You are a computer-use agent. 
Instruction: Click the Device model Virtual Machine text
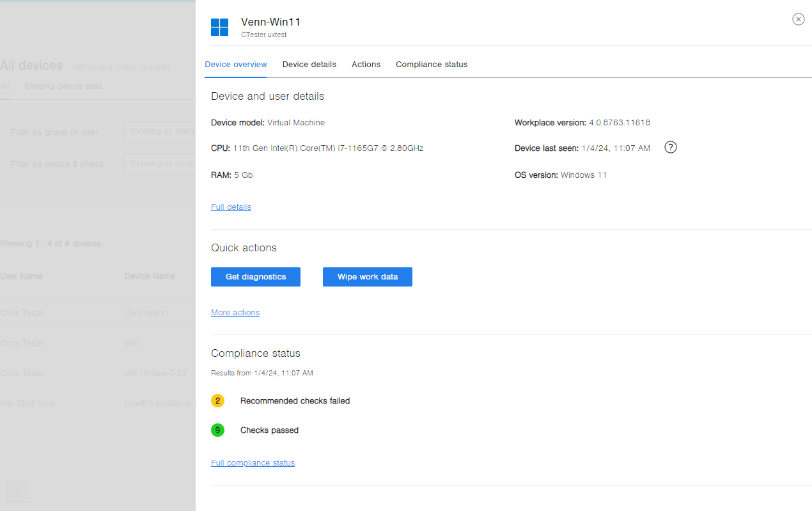pyautogui.click(x=268, y=123)
